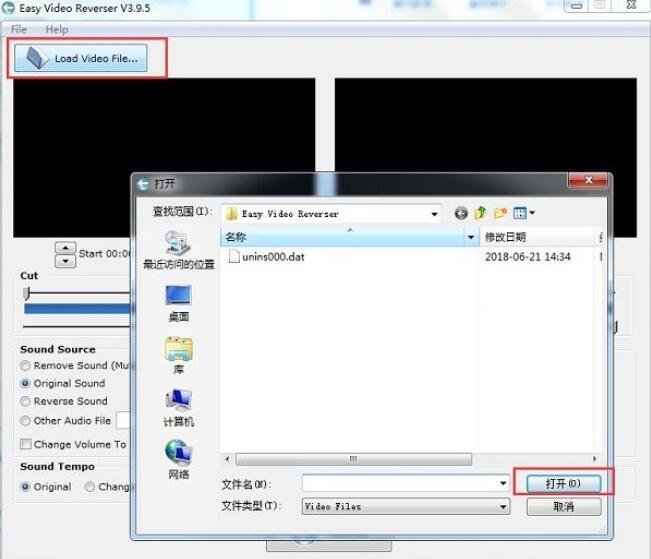The image size is (651, 559).
Task: Open the Video Files file type dropdown
Action: pyautogui.click(x=503, y=507)
